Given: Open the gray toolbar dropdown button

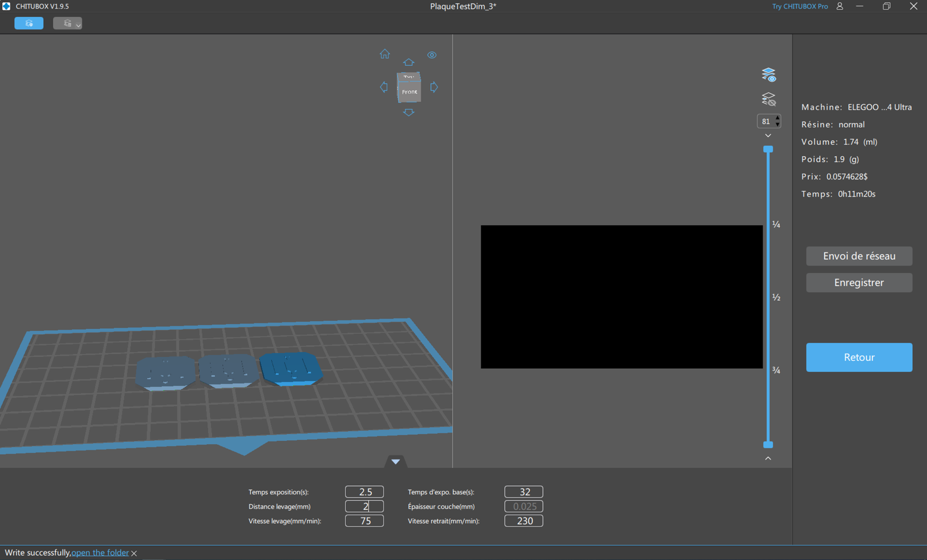Looking at the screenshot, I should [67, 23].
